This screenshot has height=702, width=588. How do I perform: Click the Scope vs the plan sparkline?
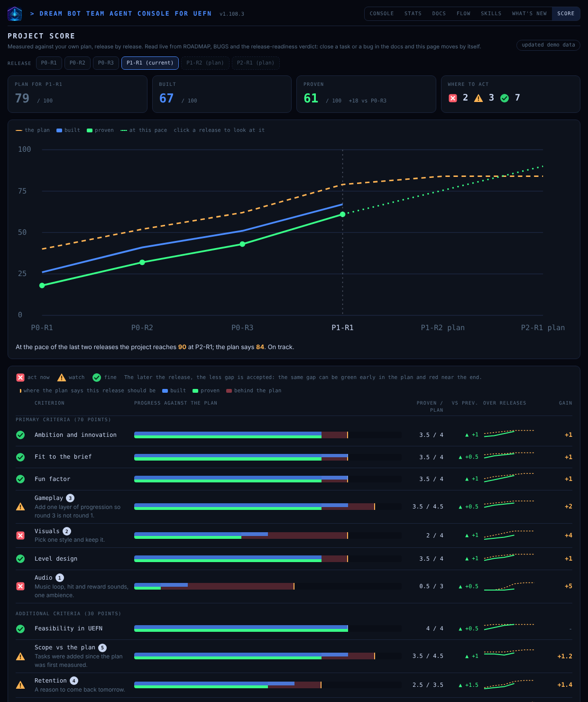click(509, 652)
